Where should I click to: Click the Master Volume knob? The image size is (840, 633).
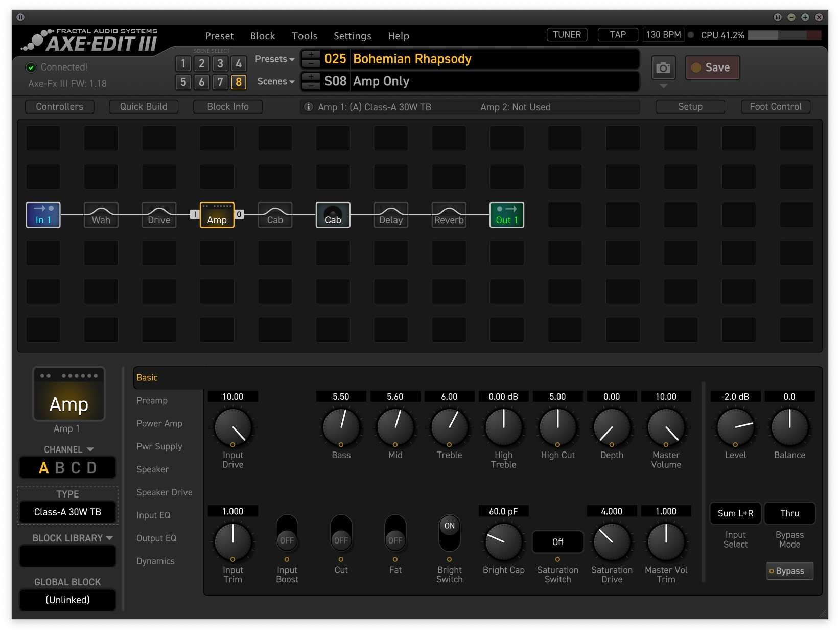pos(666,427)
